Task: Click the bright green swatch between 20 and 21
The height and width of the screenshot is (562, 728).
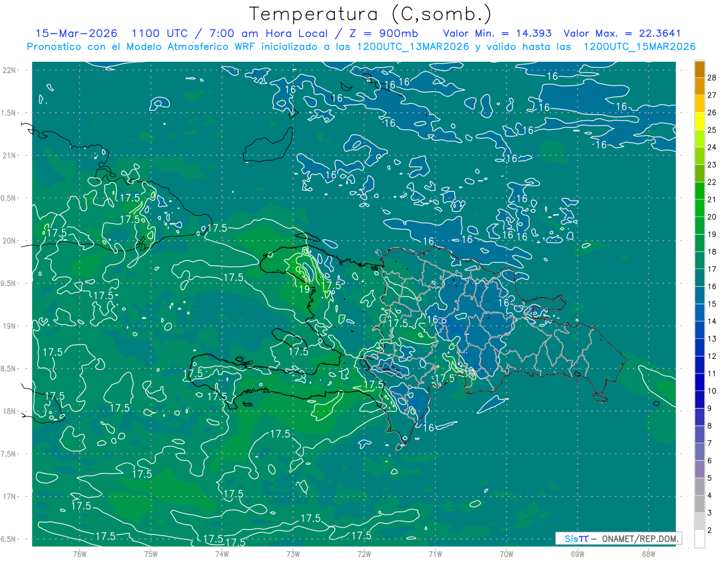Action: tap(699, 208)
